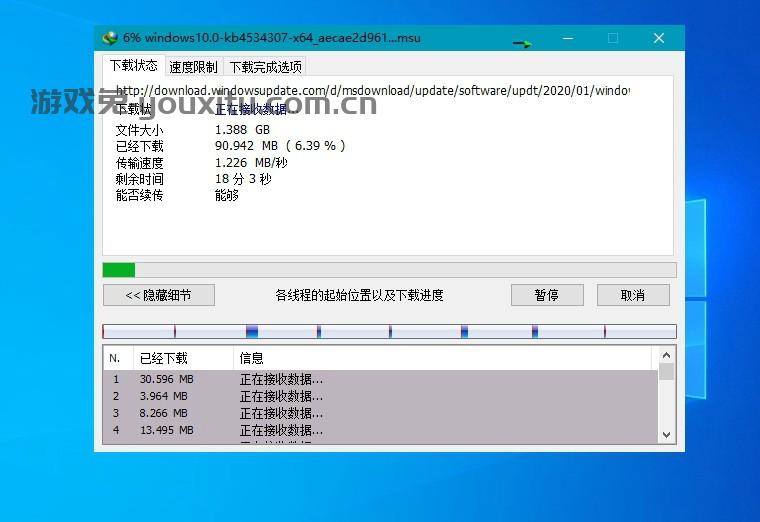The image size is (760, 522).
Task: Select thread row 4 with 13.495 MB
Action: pos(380,430)
